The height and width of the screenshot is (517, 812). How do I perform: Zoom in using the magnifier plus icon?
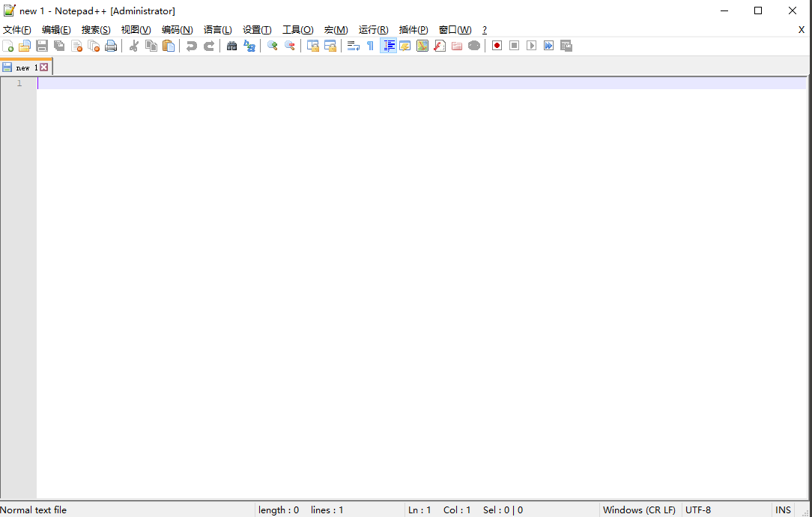[x=272, y=46]
